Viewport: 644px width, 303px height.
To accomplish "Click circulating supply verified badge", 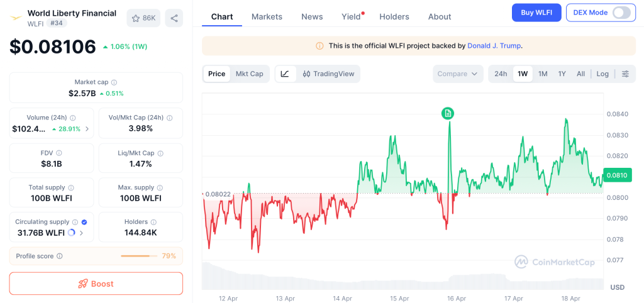I will pyautogui.click(x=84, y=222).
